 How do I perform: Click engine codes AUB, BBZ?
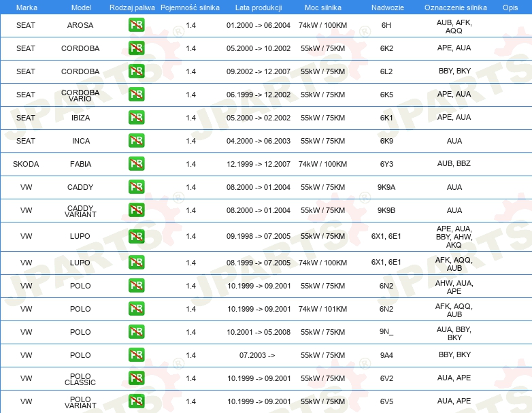454,163
